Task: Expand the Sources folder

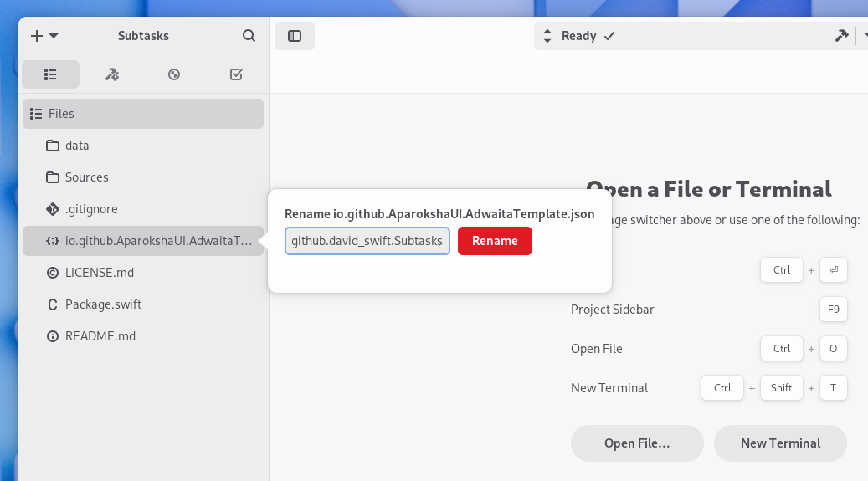Action: 86,177
